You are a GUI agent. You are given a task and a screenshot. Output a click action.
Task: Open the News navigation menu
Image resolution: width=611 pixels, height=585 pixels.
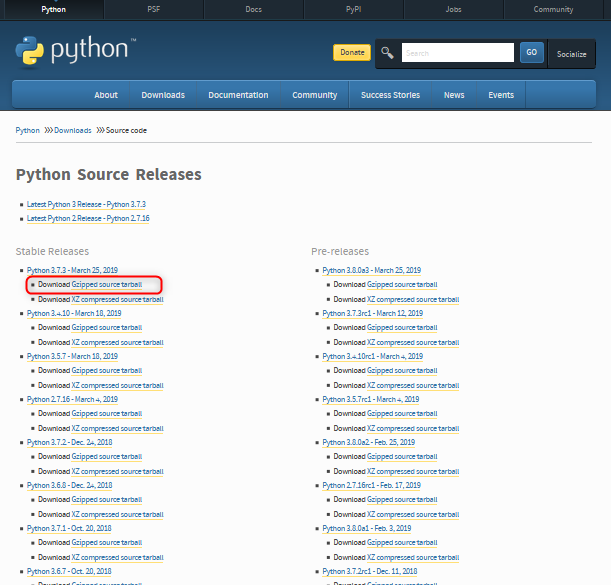(x=454, y=95)
